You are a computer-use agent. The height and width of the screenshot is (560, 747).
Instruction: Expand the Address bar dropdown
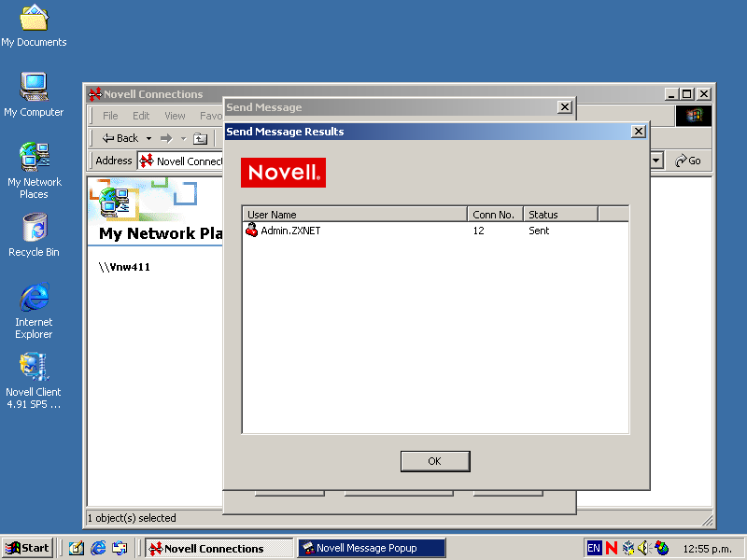(656, 161)
